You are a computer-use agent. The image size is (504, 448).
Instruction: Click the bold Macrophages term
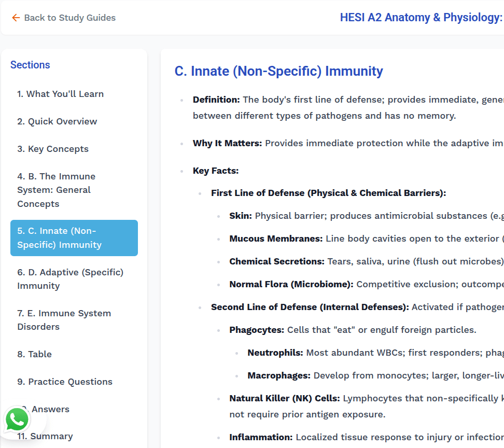point(278,375)
